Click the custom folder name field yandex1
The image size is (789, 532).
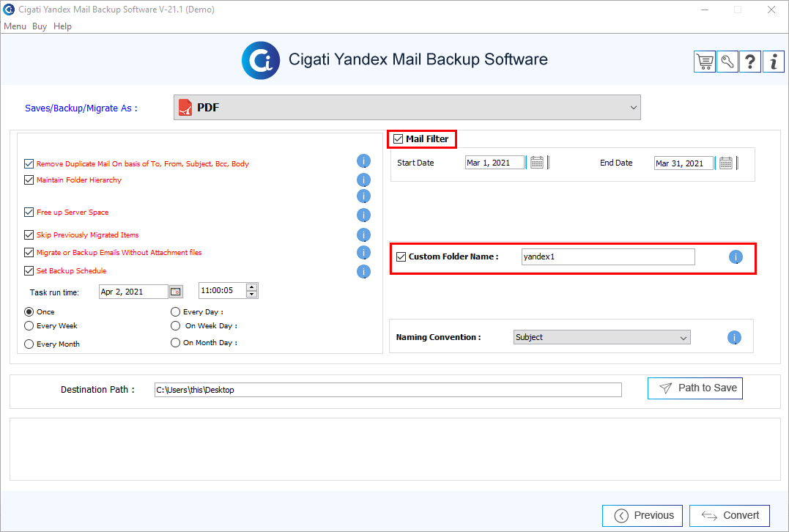(x=608, y=256)
